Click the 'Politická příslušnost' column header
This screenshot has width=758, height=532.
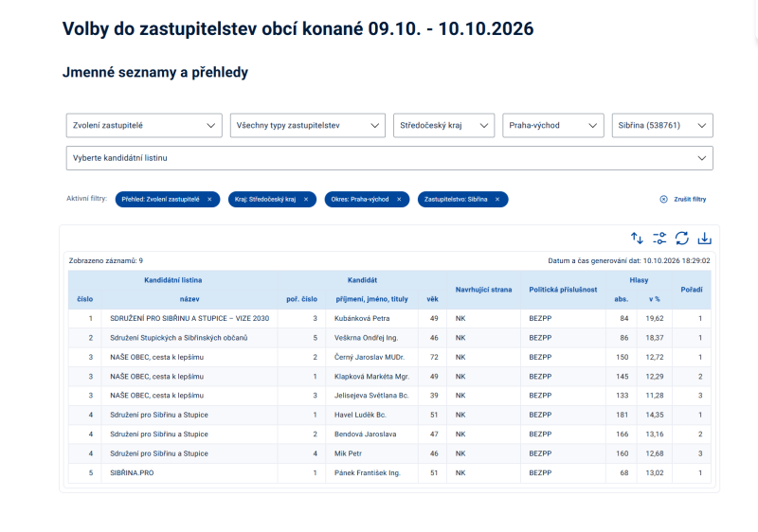563,290
